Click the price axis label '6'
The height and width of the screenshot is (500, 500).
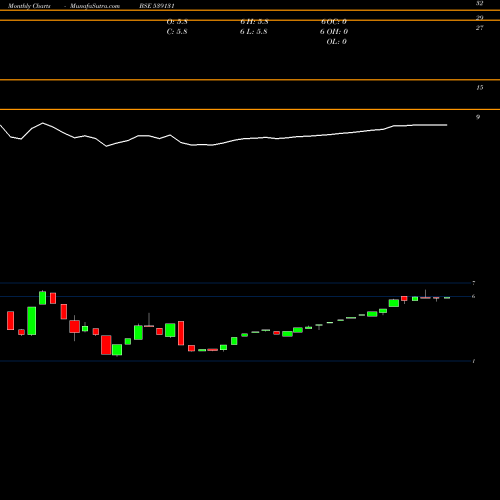[474, 296]
